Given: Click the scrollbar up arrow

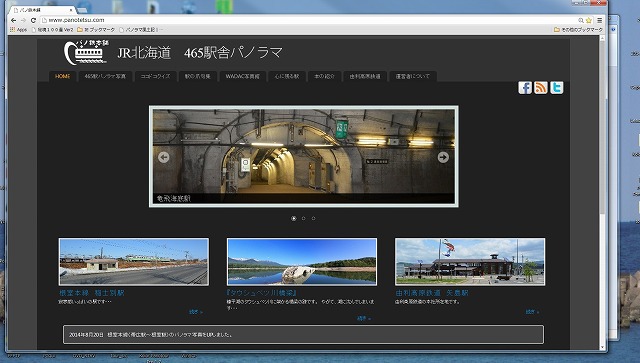Looking at the screenshot, I should click(602, 38).
